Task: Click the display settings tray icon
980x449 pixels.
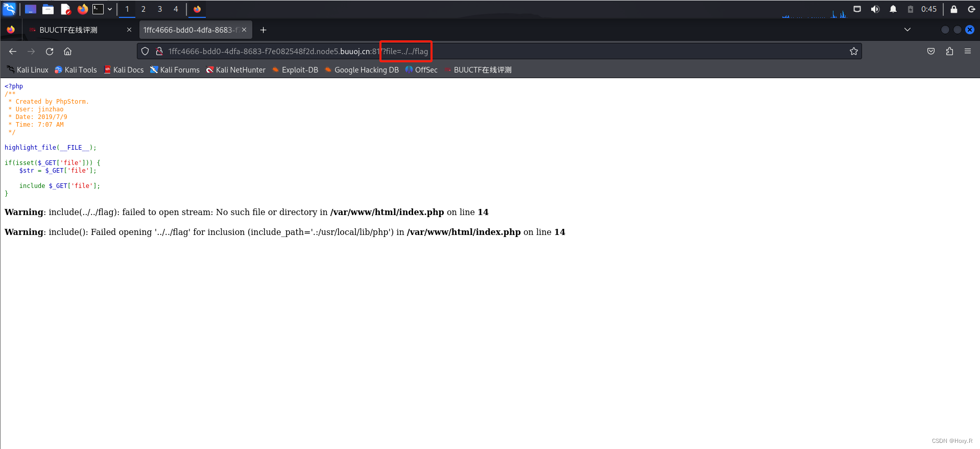Action: tap(857, 9)
